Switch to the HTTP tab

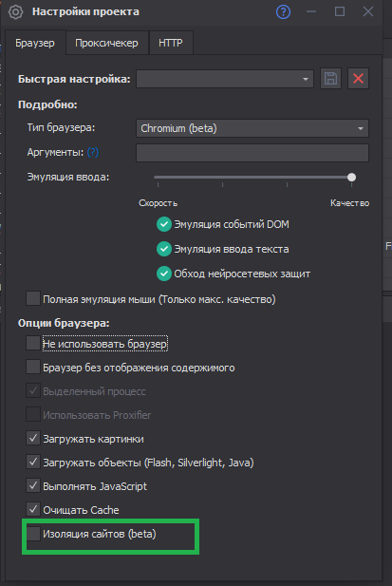click(x=171, y=43)
